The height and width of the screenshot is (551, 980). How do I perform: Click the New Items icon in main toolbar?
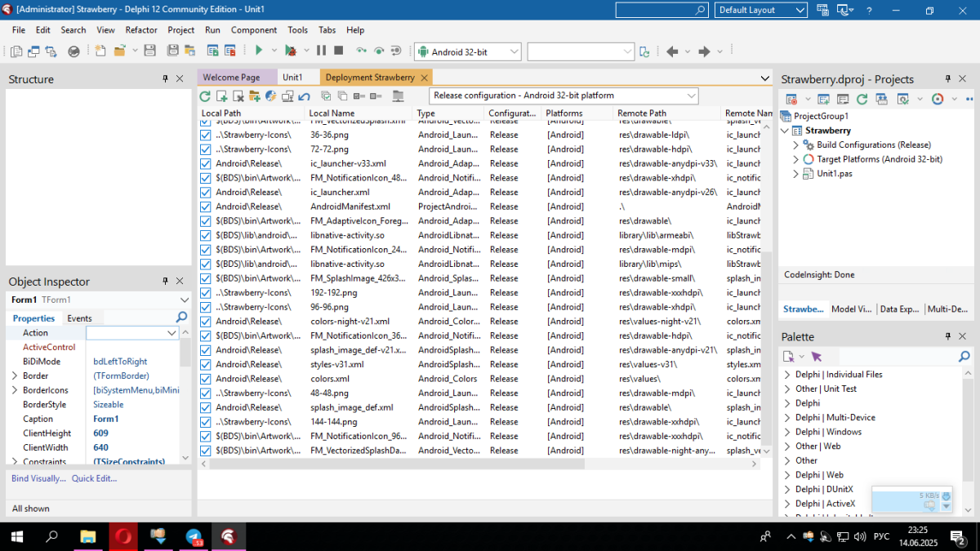100,51
